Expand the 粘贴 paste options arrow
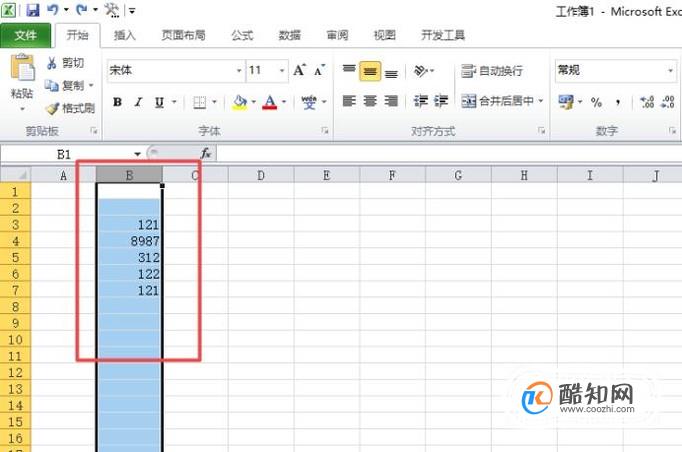This screenshot has height=452, width=682. 22,109
